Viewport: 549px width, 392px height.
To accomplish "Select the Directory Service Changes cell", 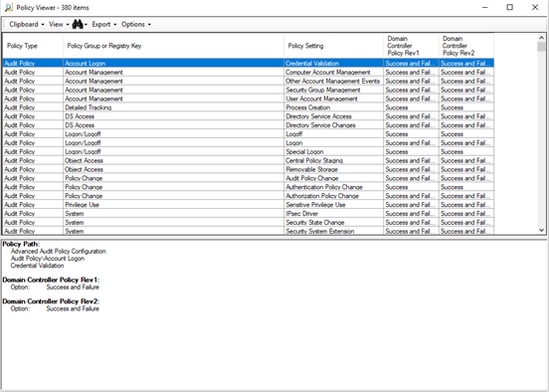I will [x=333, y=125].
